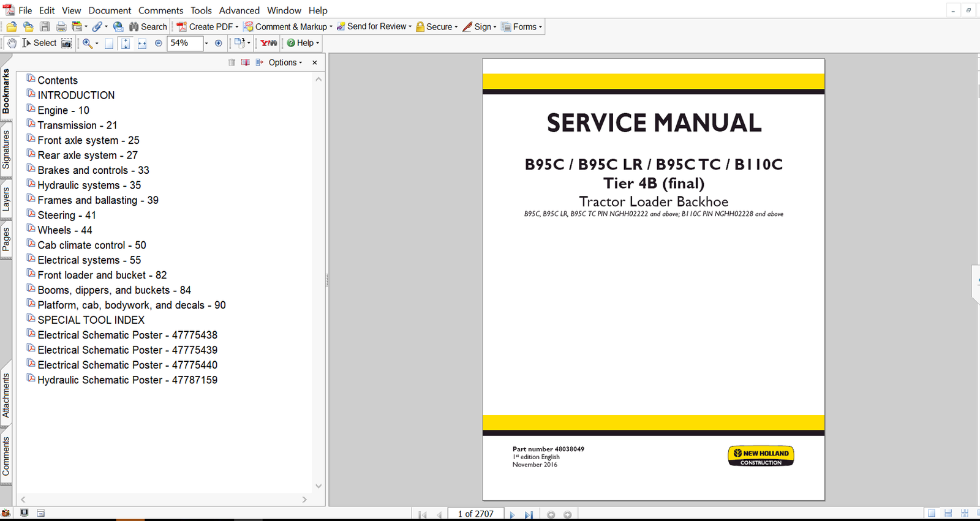980x521 pixels.
Task: Open the Document menu
Action: [110, 10]
